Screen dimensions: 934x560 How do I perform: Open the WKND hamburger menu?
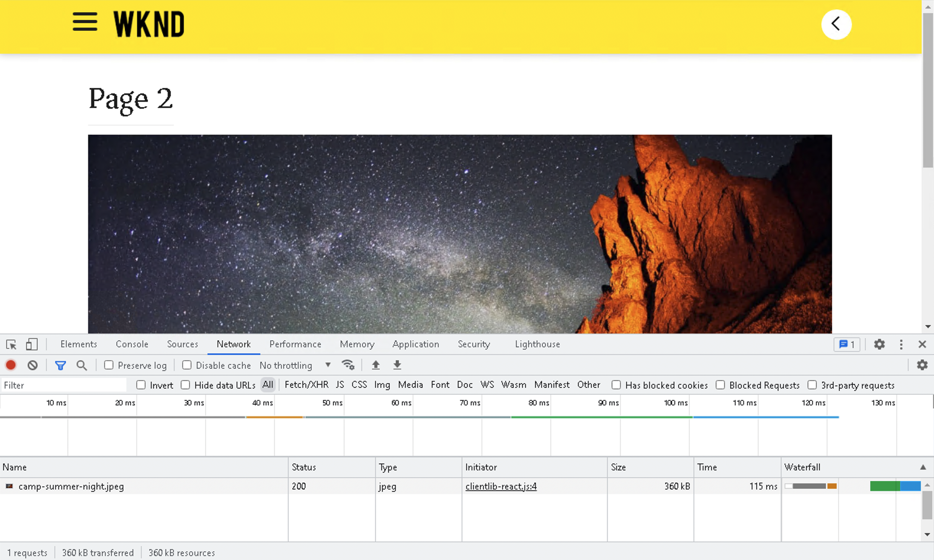click(85, 22)
